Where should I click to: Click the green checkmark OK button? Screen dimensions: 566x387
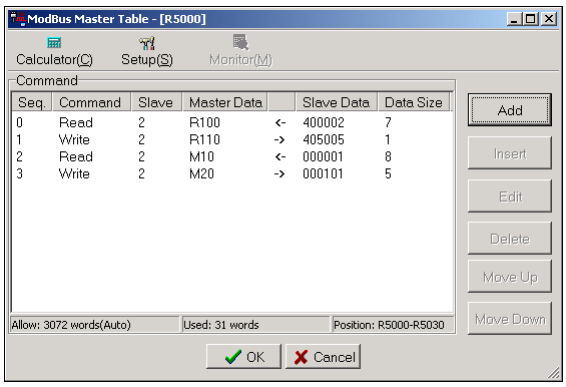[244, 357]
